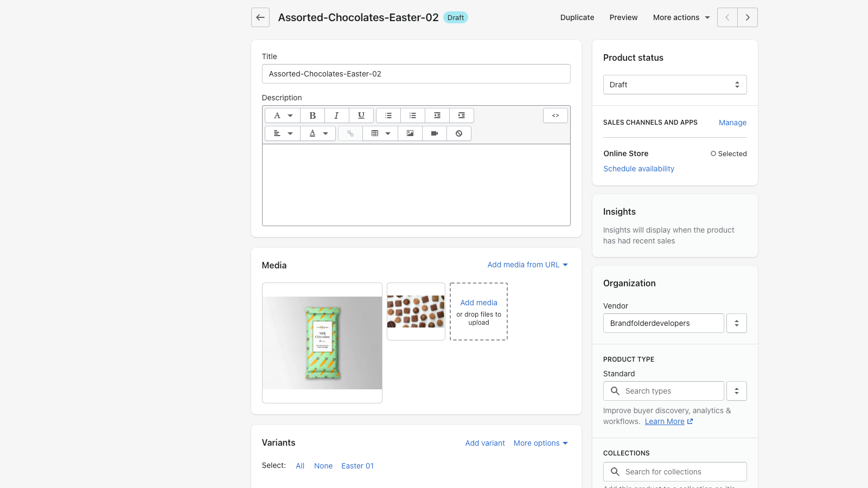Open the assorted chocolates media thumbnail
The image size is (868, 488).
coord(416,311)
